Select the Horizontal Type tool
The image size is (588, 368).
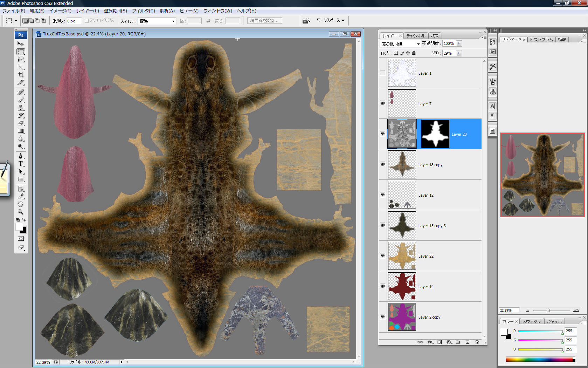click(21, 164)
